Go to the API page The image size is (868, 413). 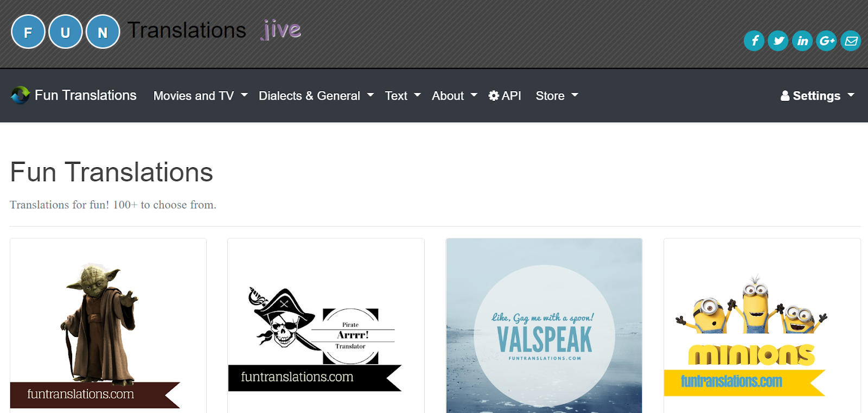pyautogui.click(x=505, y=96)
